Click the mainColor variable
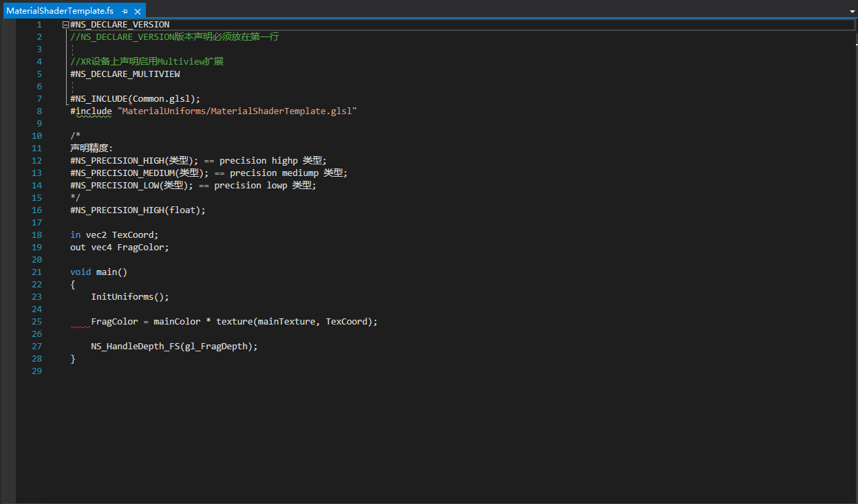The height and width of the screenshot is (504, 858). coord(177,322)
